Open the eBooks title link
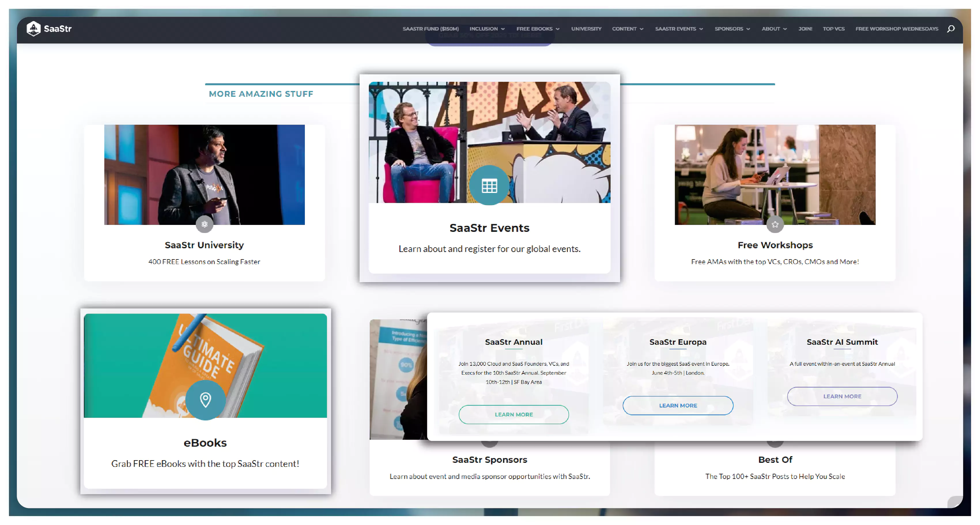980x525 pixels. pos(205,443)
